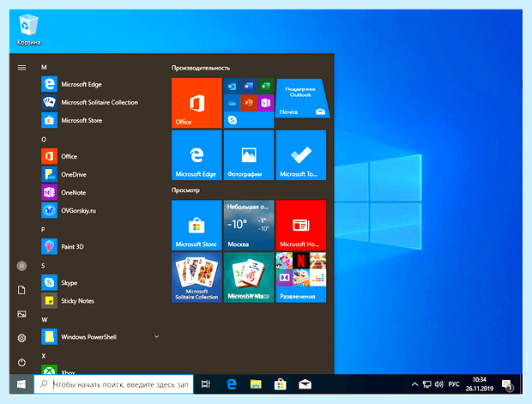Click the user account icon in sidebar
This screenshot has height=404, width=532.
21,266
